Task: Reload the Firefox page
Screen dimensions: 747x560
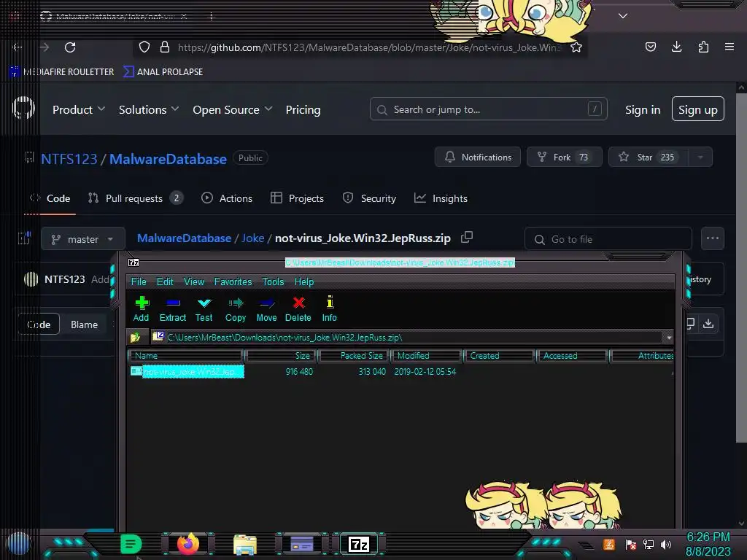Action: (x=70, y=47)
